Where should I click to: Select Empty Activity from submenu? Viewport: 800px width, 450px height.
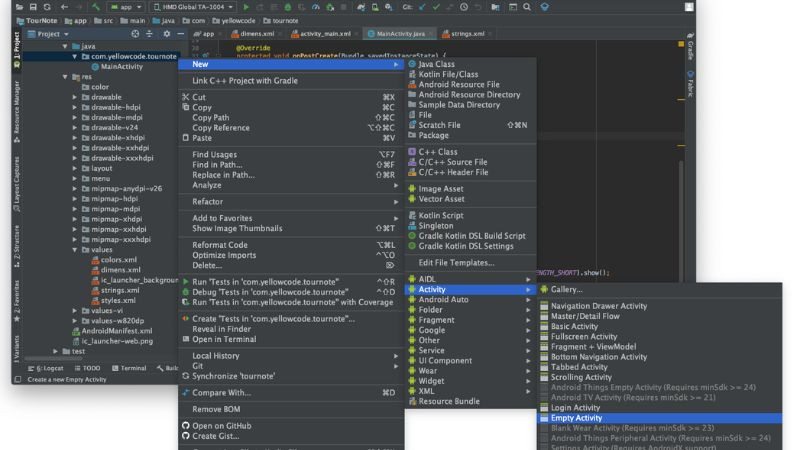pyautogui.click(x=660, y=418)
